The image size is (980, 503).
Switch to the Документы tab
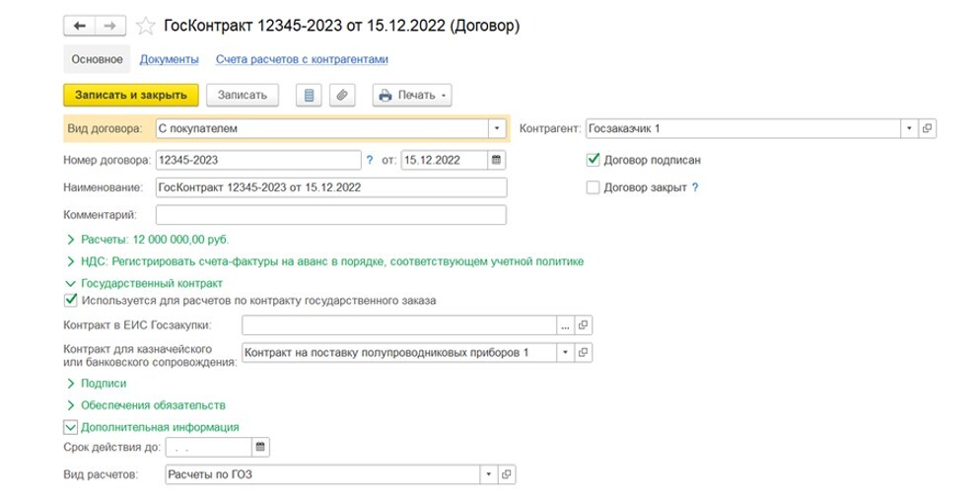click(x=169, y=59)
